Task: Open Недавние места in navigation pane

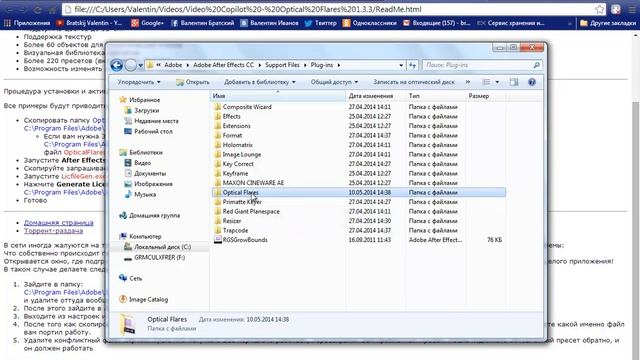Action: point(156,121)
